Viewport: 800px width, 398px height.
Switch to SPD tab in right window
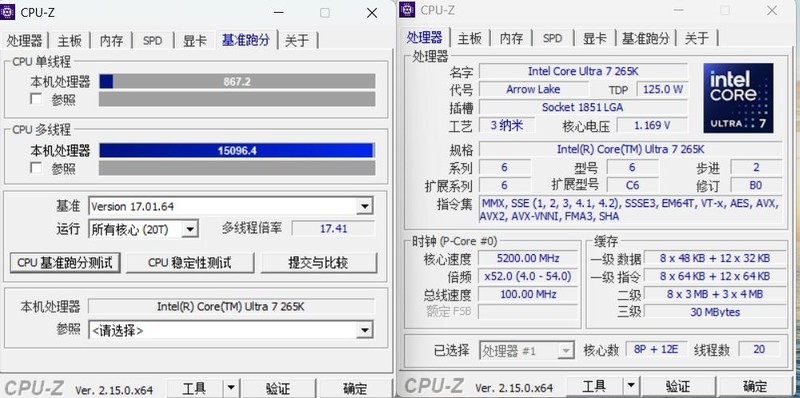(x=552, y=39)
